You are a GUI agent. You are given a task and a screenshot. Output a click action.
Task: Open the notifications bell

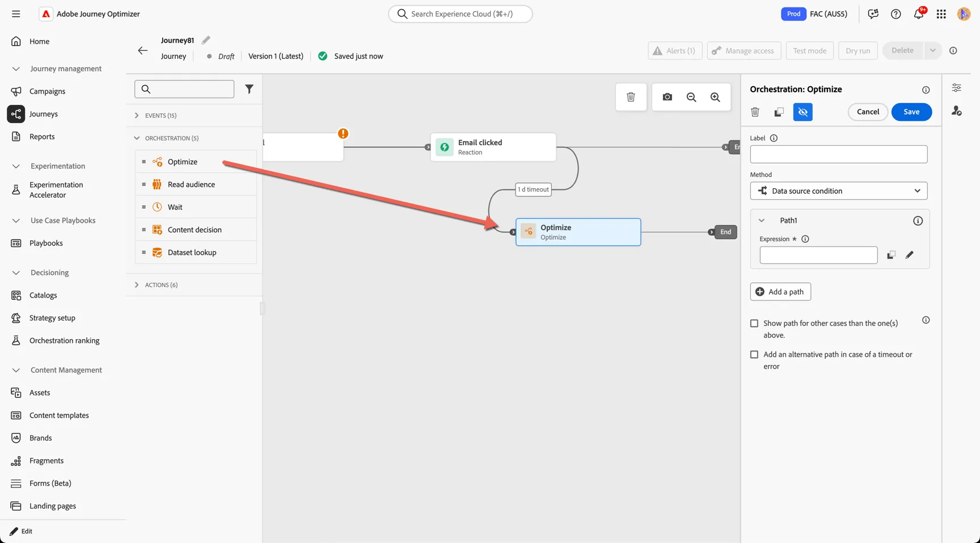pos(918,14)
